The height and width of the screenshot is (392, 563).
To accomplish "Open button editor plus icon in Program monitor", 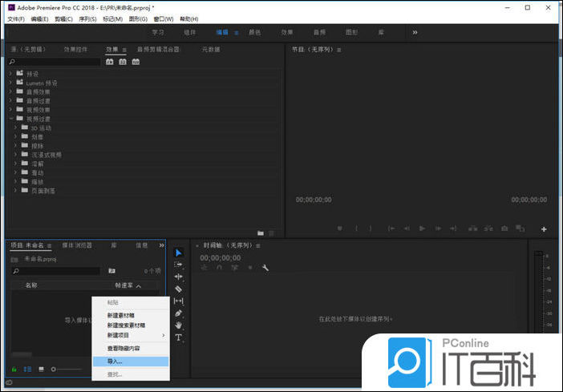I will tap(544, 229).
